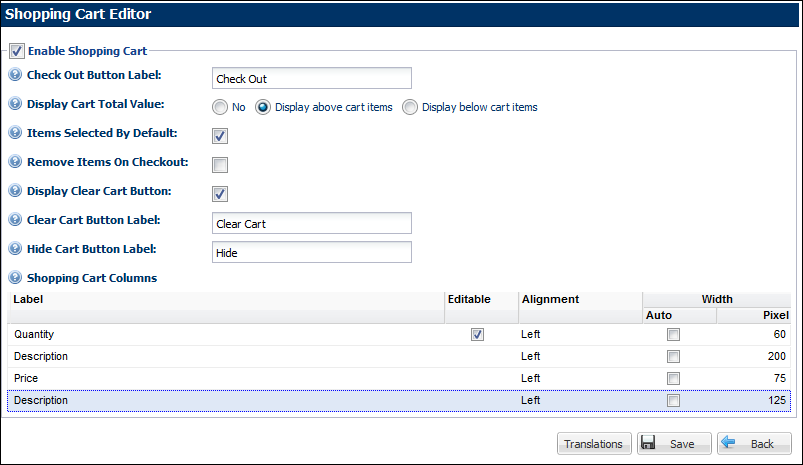Click help icon beside Remove Items On Checkout
Image resolution: width=803 pixels, height=465 pixels.
pos(15,162)
